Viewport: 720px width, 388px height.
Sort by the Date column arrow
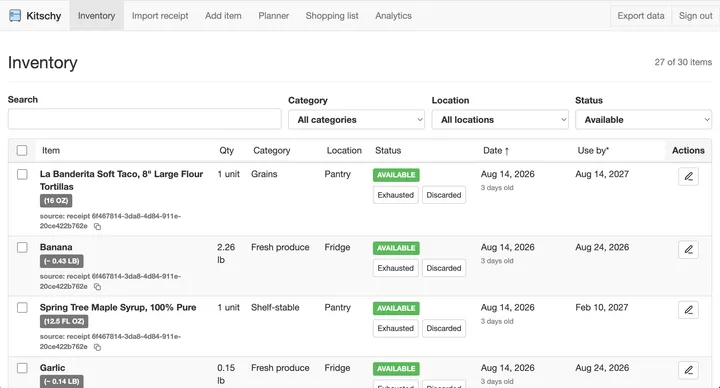(x=506, y=151)
